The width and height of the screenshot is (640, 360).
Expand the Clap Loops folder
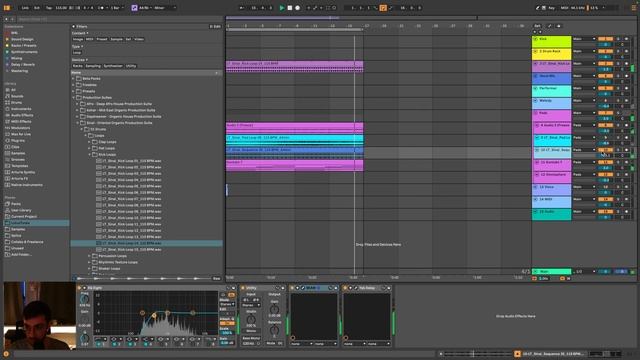(89, 142)
